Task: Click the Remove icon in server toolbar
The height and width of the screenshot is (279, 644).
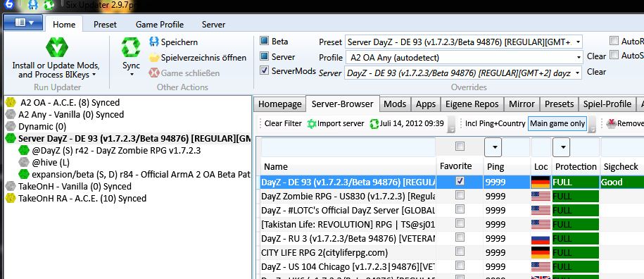Action: click(x=612, y=123)
